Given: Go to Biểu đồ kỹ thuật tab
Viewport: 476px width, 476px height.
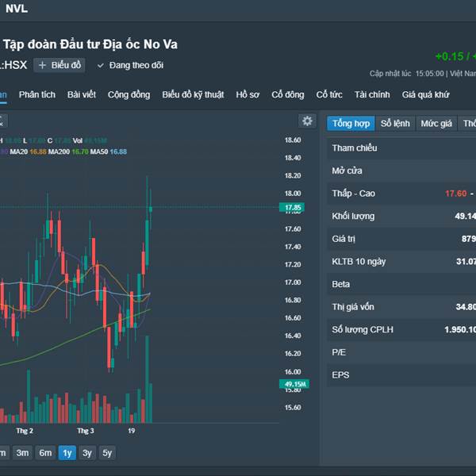Looking at the screenshot, I should 193,94.
